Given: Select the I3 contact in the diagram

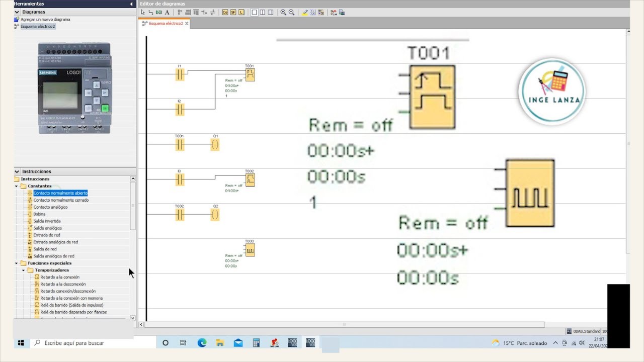Looking at the screenshot, I should [x=180, y=179].
